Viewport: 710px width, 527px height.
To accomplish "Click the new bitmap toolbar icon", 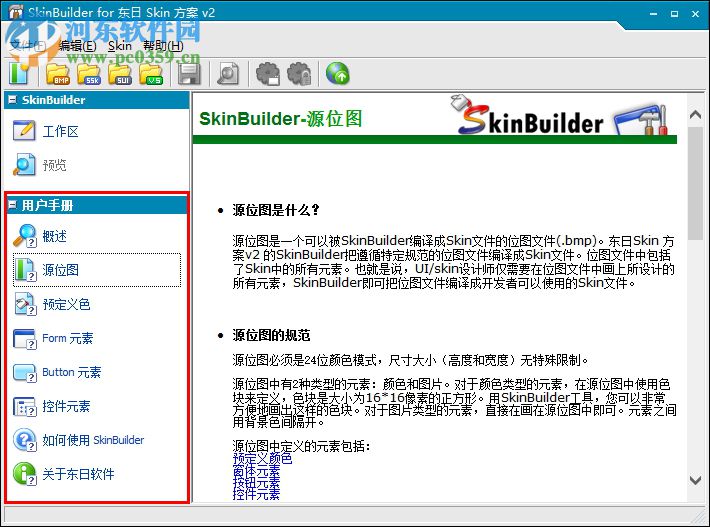I will (x=19, y=73).
